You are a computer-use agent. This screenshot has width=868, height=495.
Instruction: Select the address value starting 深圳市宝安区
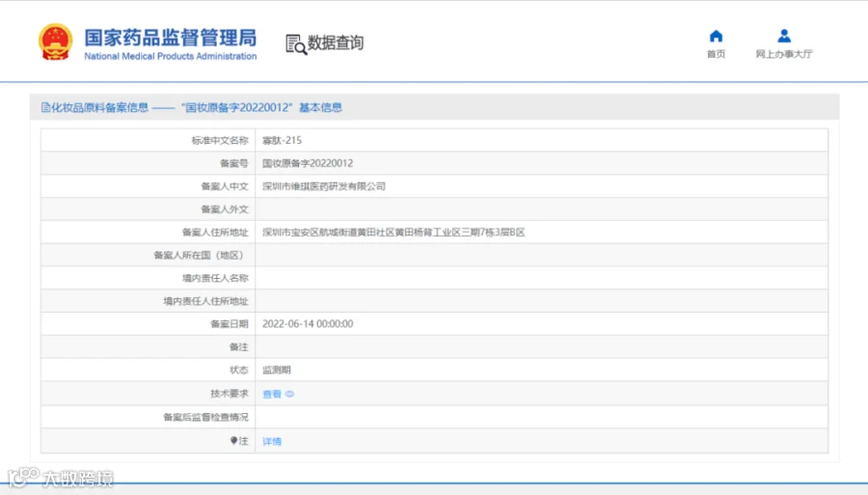pos(393,232)
